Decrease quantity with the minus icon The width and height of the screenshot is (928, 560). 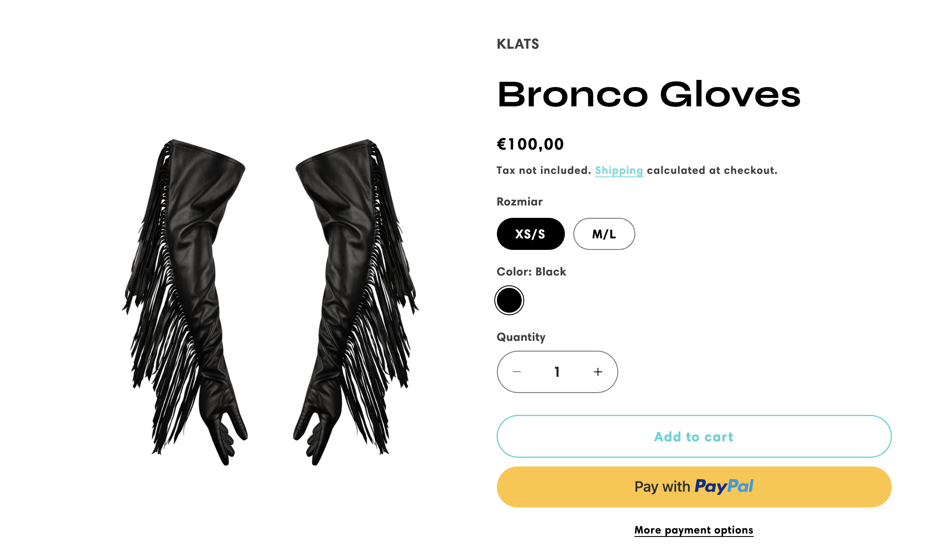(517, 372)
